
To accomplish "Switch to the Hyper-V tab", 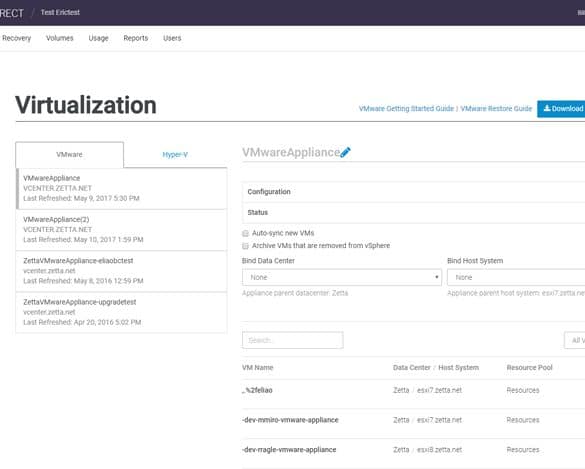I will click(x=175, y=154).
